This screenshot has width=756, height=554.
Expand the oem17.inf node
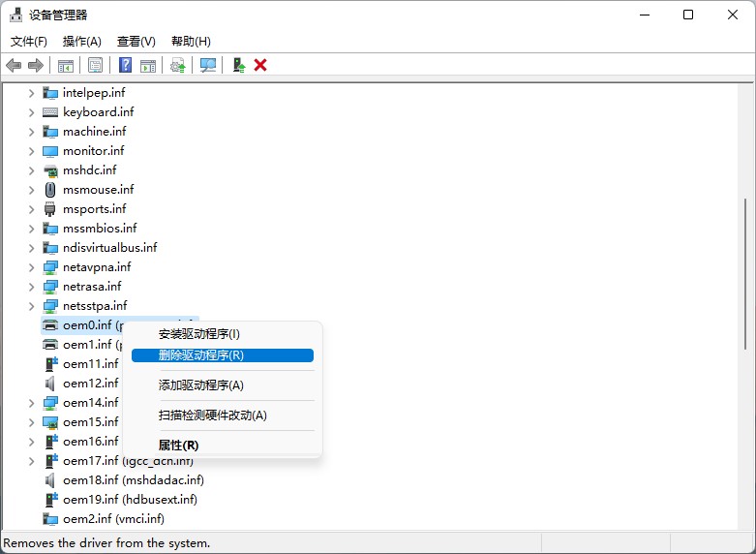(x=31, y=461)
